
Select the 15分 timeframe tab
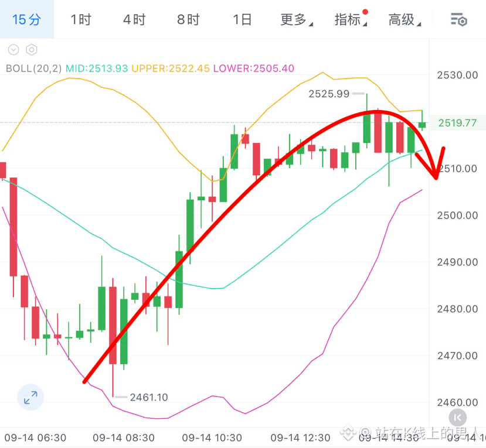point(26,19)
